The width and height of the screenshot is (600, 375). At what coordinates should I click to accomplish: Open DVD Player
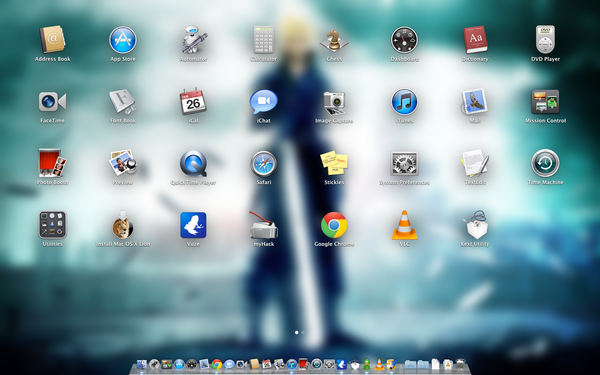[545, 39]
